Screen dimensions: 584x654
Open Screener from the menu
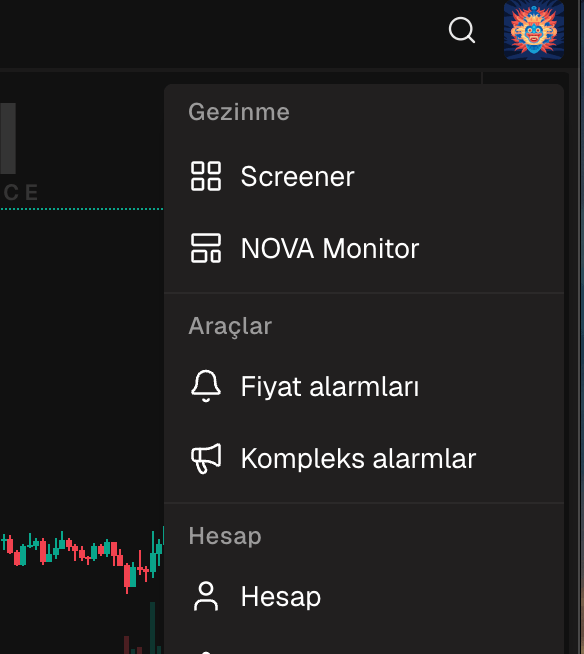(x=364, y=176)
